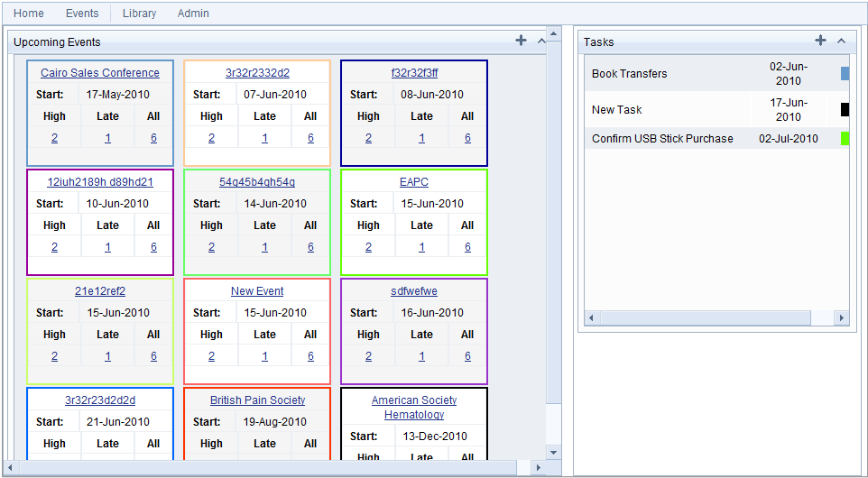Click High count 2 for 3r32r2332d2 event

tap(211, 138)
